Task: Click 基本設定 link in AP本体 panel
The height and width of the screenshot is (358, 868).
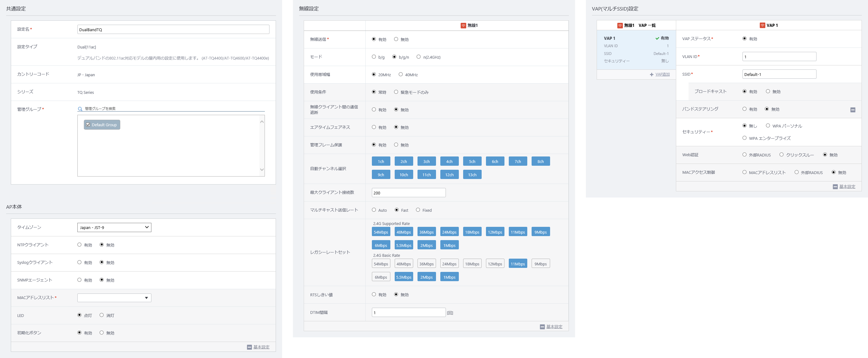Action: coord(261,347)
